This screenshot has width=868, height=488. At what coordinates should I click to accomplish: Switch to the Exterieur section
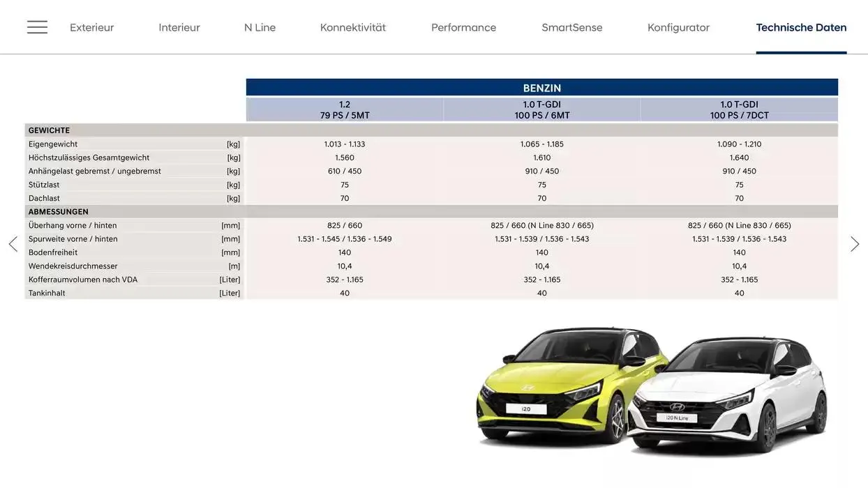click(91, 26)
